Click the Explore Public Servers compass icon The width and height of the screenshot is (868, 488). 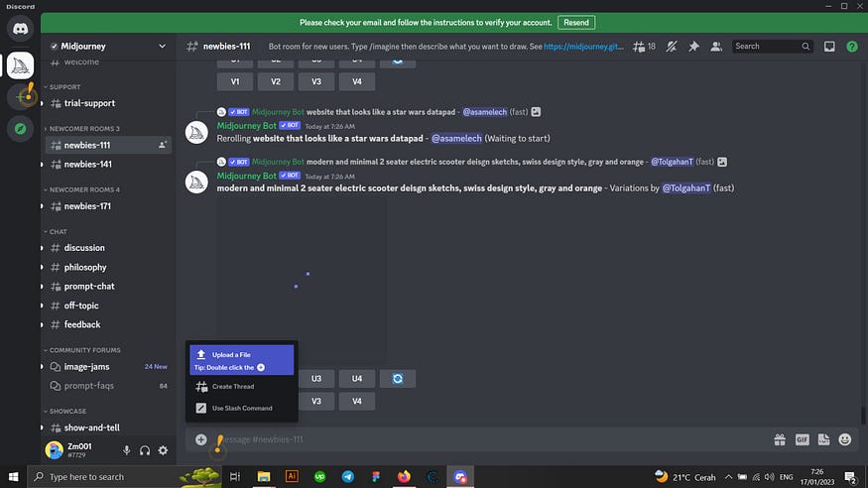tap(21, 129)
